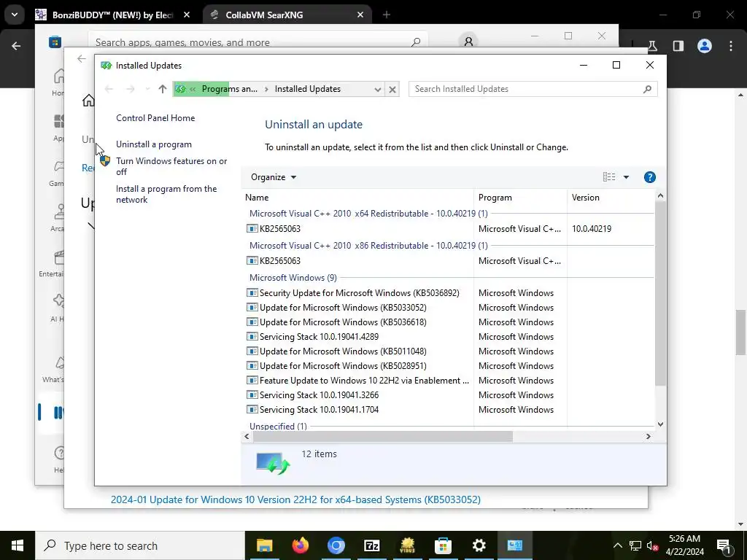Open Settings gear on the taskbar
This screenshot has height=560, width=747.
click(479, 545)
